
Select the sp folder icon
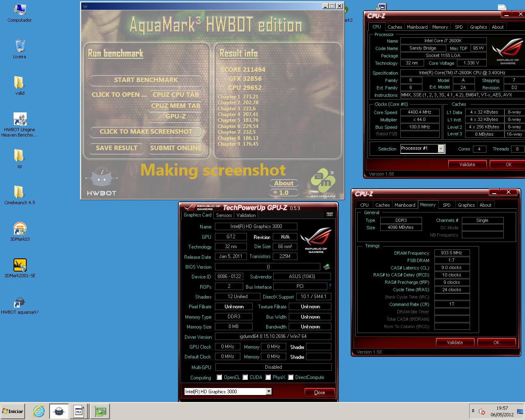19,159
